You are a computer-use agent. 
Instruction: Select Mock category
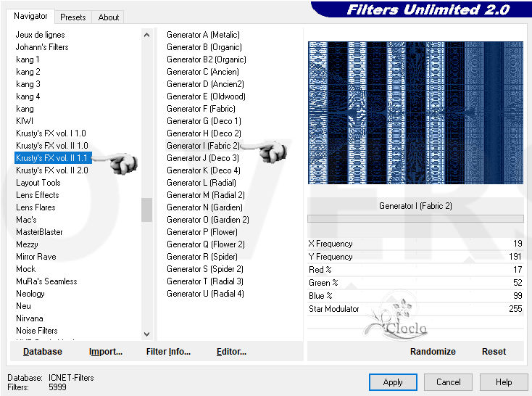pos(26,269)
